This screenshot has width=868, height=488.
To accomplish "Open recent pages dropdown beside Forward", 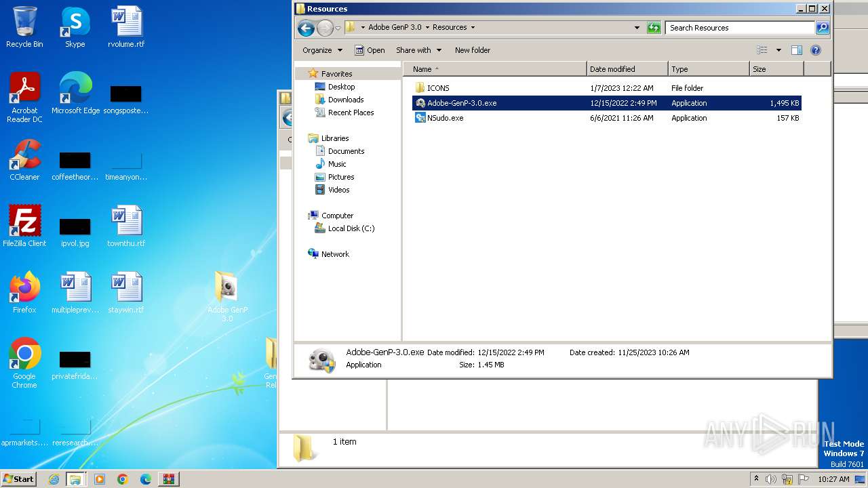I will [338, 28].
